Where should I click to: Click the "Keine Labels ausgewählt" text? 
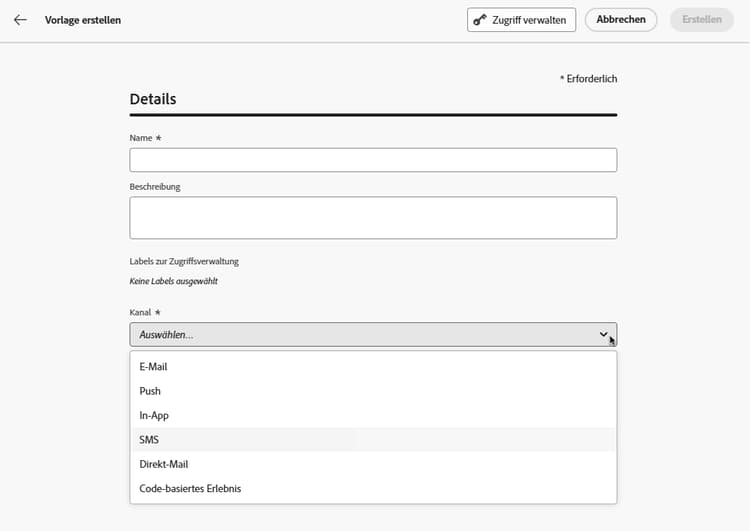pos(174,282)
